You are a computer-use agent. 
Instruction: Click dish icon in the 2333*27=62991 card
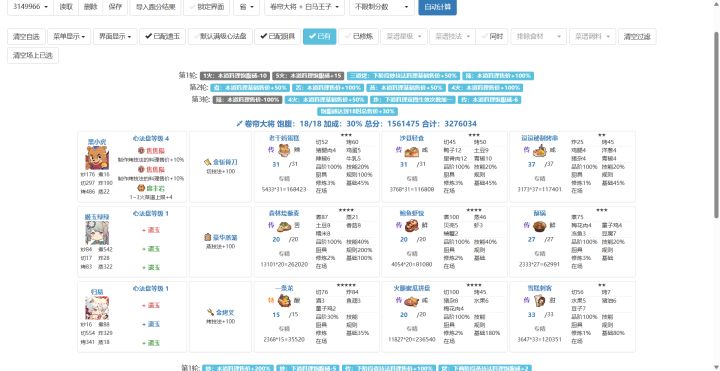click(539, 225)
